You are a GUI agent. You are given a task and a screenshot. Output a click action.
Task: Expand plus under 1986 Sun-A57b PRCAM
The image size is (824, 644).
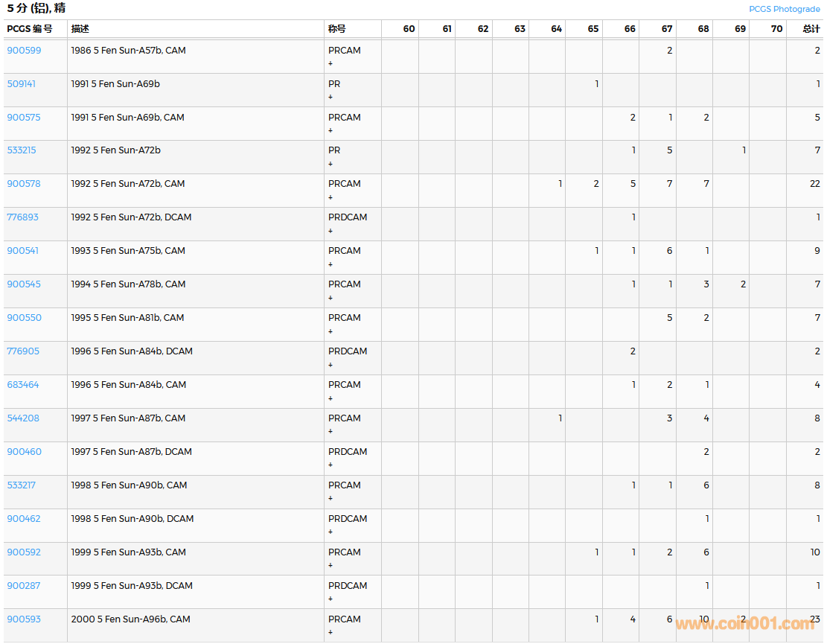[330, 64]
